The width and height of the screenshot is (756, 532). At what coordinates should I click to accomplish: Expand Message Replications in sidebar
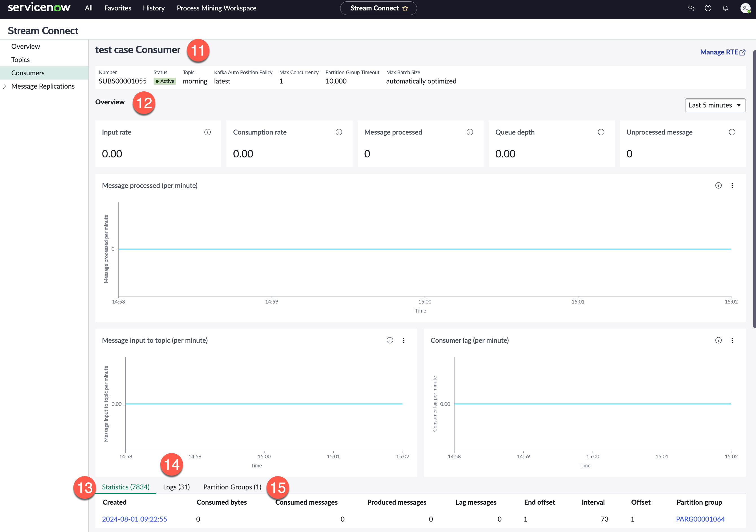5,86
